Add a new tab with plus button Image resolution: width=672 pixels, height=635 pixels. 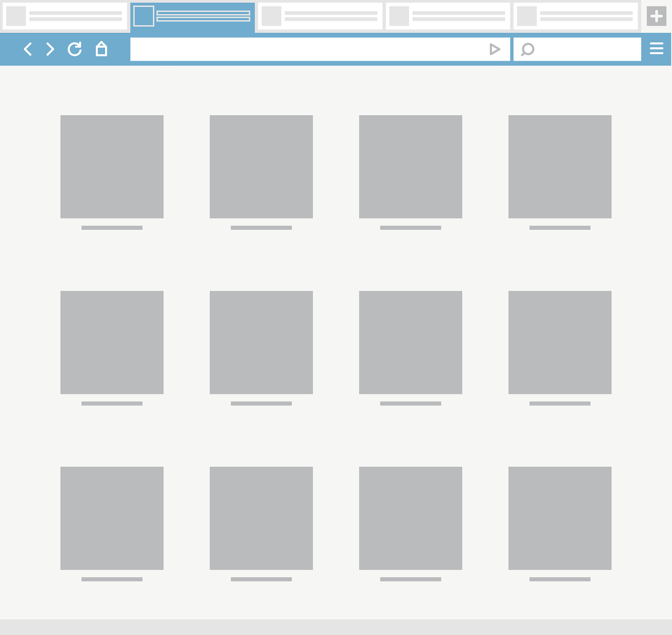(x=656, y=16)
